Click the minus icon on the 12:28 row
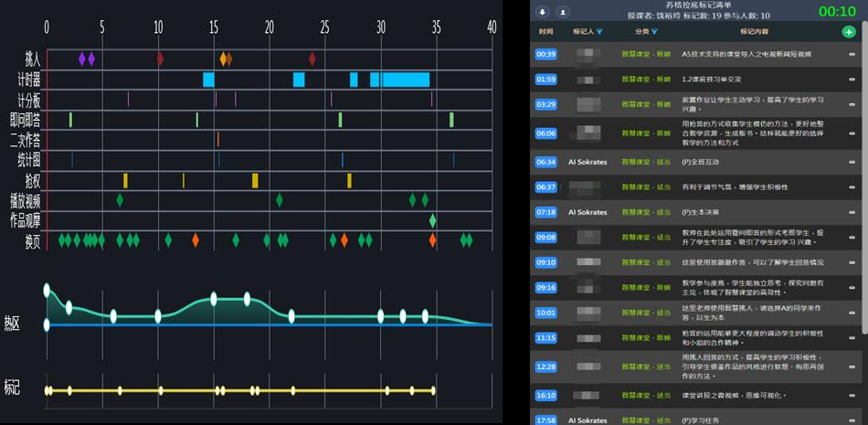The width and height of the screenshot is (868, 425). (852, 367)
